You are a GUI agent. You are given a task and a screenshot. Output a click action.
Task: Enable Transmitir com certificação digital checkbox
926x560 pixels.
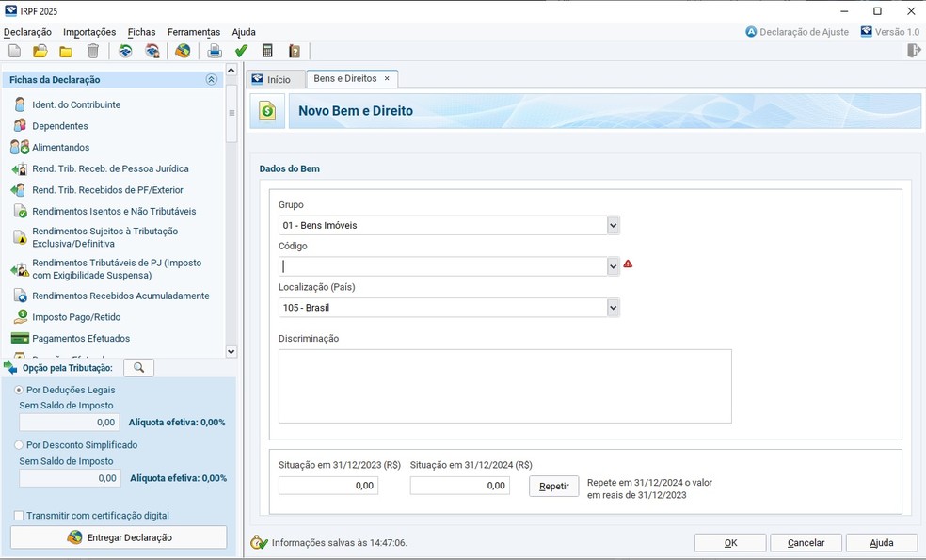point(19,516)
